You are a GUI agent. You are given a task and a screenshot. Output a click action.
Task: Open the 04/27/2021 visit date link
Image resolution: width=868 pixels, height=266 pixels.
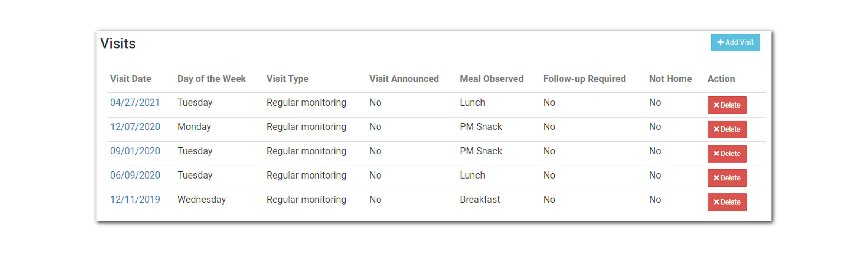(135, 103)
